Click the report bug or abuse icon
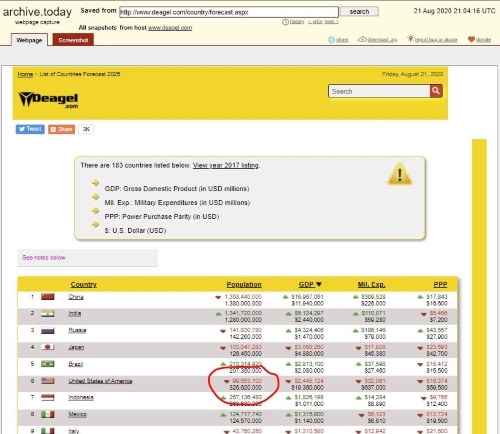Viewport: 500px width, 434px height. [x=410, y=39]
